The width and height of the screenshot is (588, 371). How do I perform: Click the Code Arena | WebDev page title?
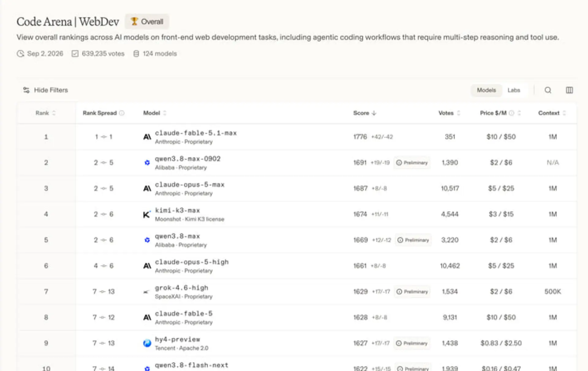pyautogui.click(x=68, y=22)
